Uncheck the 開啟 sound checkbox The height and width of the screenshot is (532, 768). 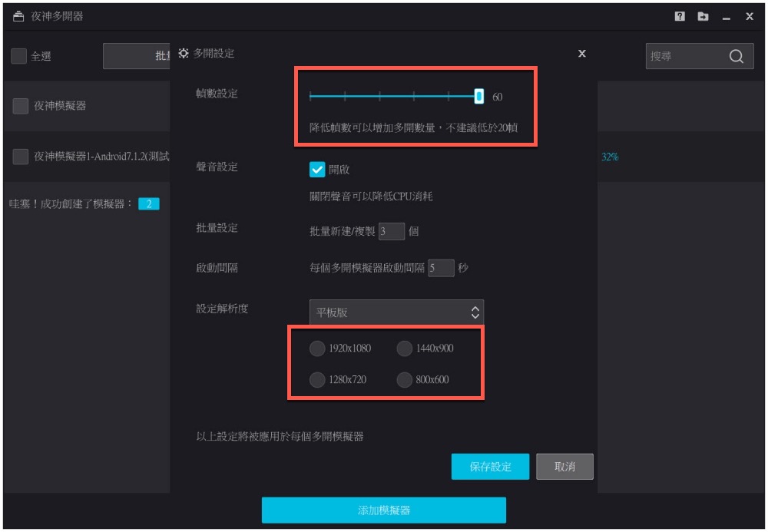(x=317, y=170)
